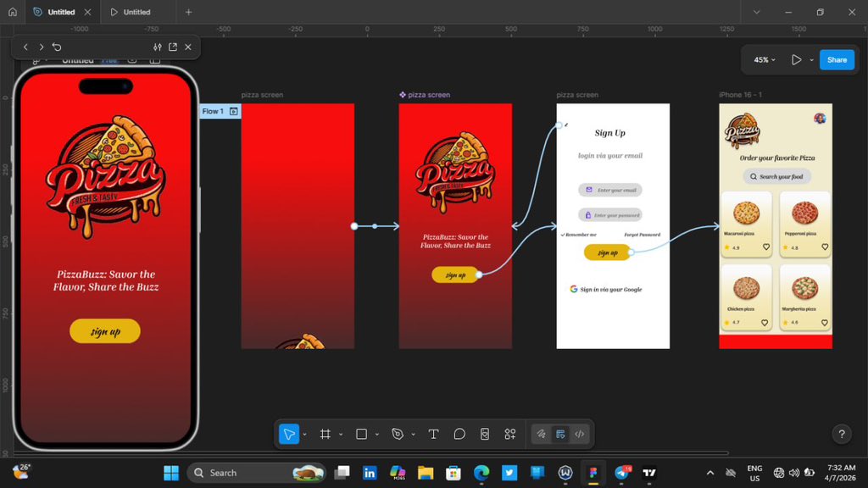Open the tab list chevron
This screenshot has width=868, height=488.
756,12
